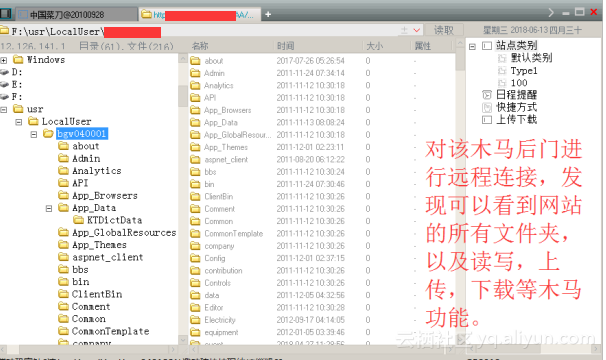
Task: Click the E: drive icon in tree
Action: pyautogui.click(x=5, y=84)
